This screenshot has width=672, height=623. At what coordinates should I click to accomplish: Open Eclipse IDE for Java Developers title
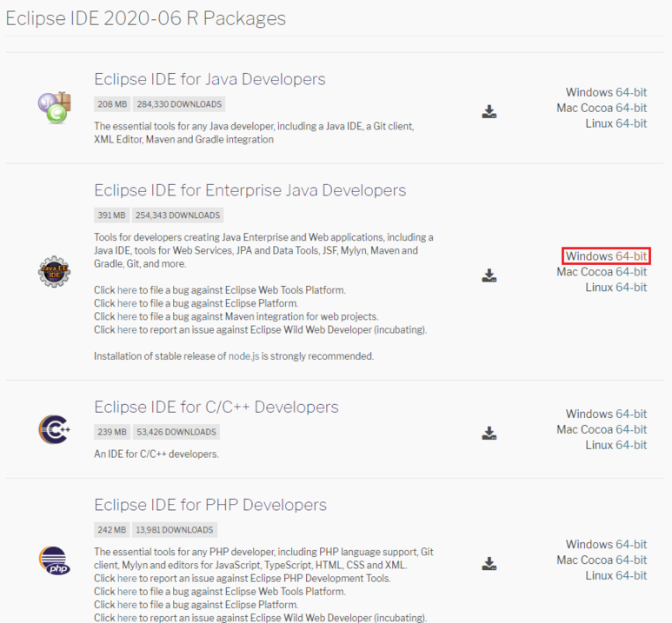click(x=210, y=79)
